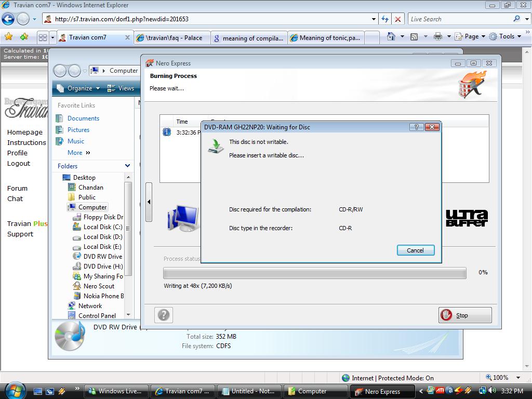Click the burning progress bar

click(314, 273)
